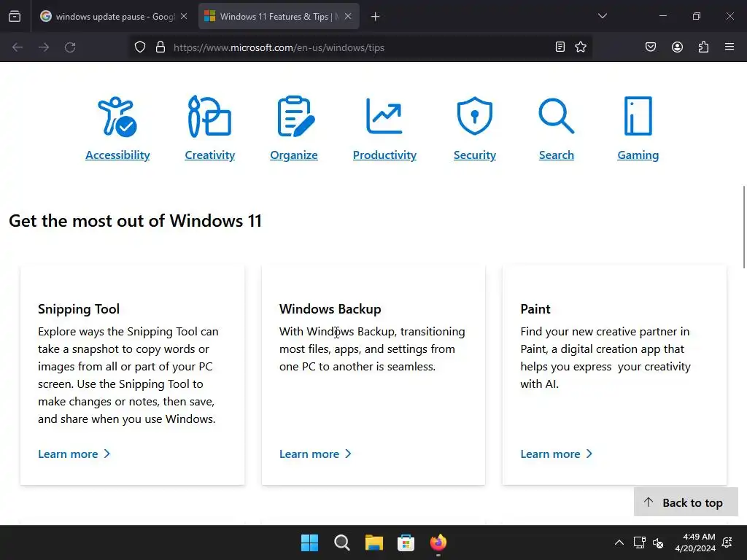Open the Productivity text link
The height and width of the screenshot is (560, 747).
click(x=384, y=155)
